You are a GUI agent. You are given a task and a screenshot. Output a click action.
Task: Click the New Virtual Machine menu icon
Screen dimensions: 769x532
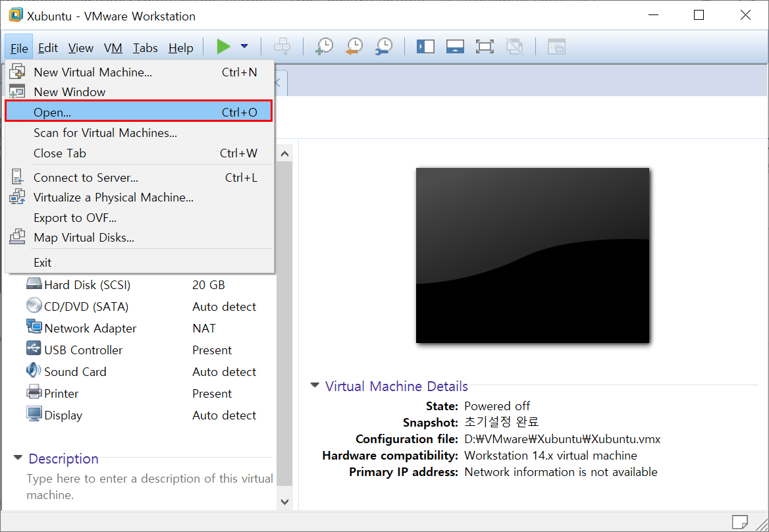[17, 72]
